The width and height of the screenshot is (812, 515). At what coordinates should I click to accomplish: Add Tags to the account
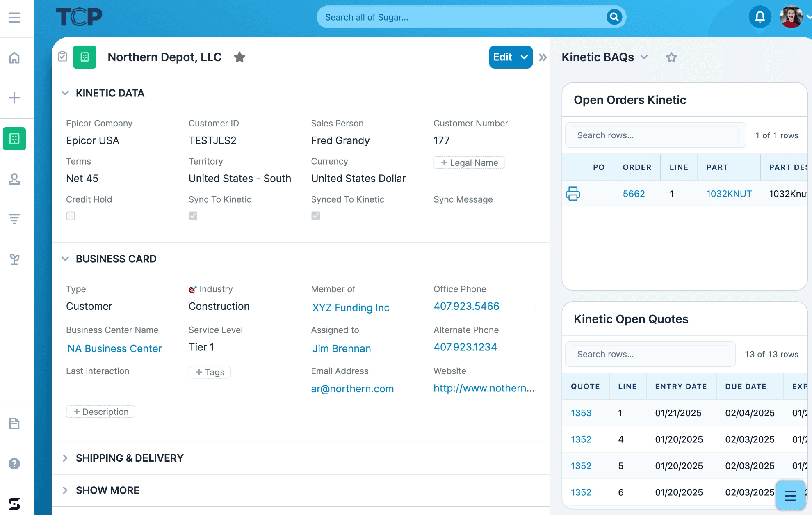[x=210, y=372]
